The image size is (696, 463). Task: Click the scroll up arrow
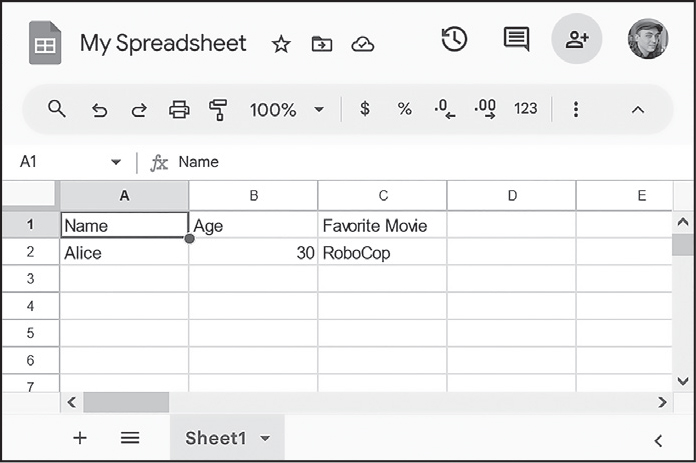point(683,222)
